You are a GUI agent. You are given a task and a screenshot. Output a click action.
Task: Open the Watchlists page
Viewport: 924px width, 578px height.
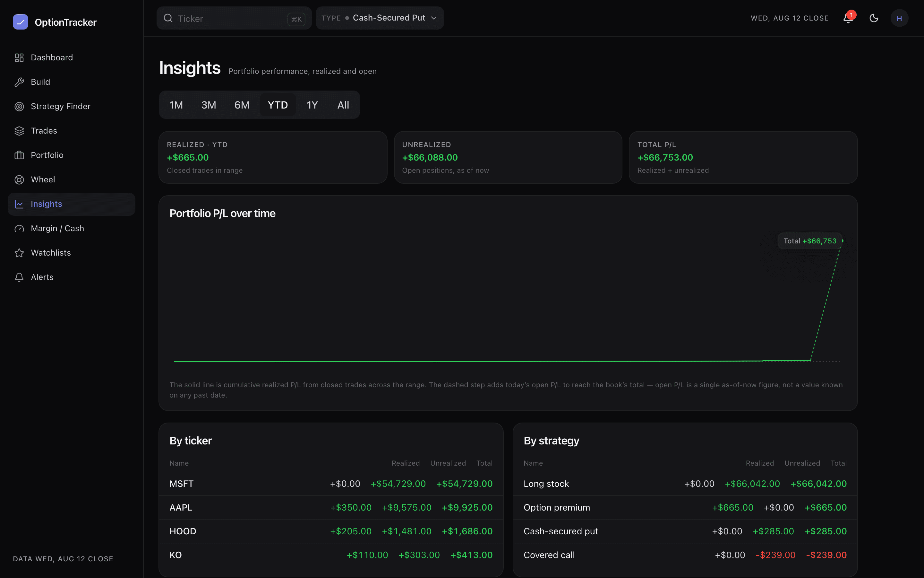(72, 253)
